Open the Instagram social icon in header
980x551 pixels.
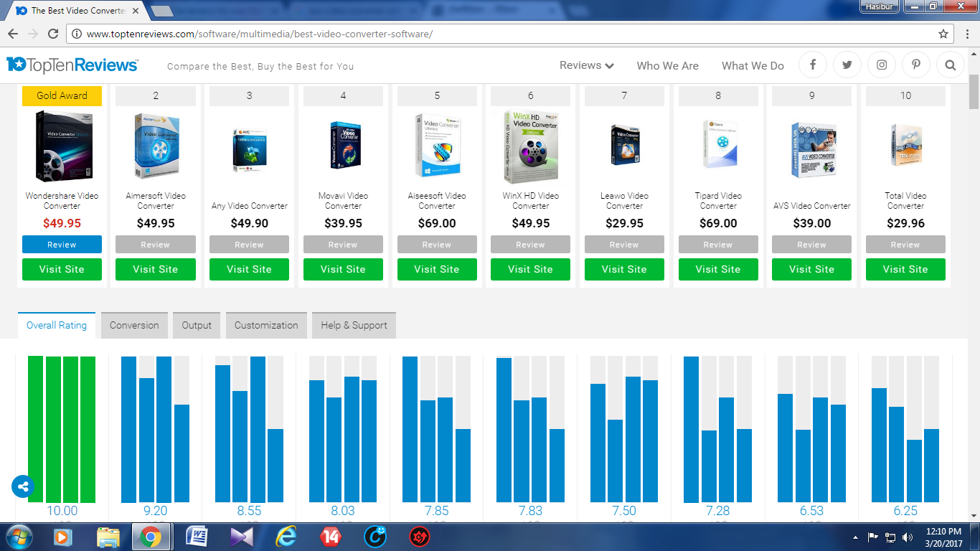tap(882, 65)
